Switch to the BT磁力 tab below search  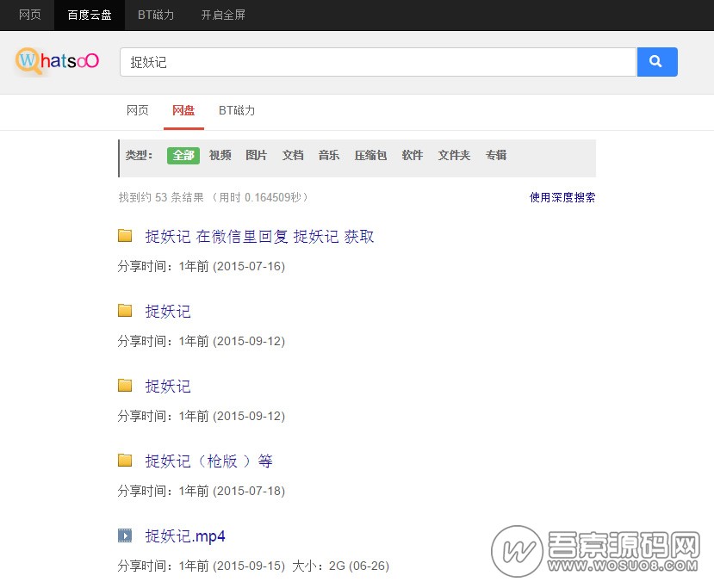237,111
